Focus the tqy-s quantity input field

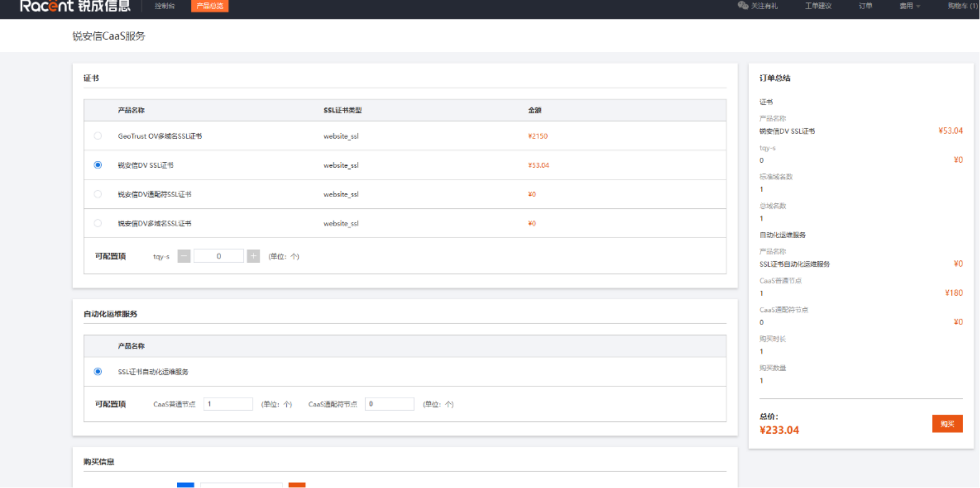219,256
